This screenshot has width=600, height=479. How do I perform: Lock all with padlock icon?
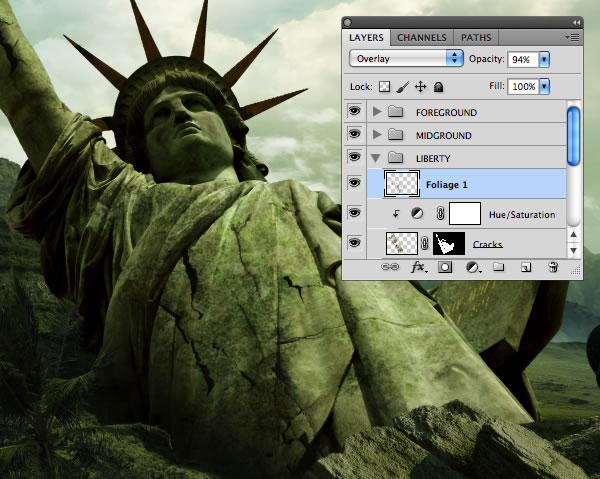(x=439, y=87)
